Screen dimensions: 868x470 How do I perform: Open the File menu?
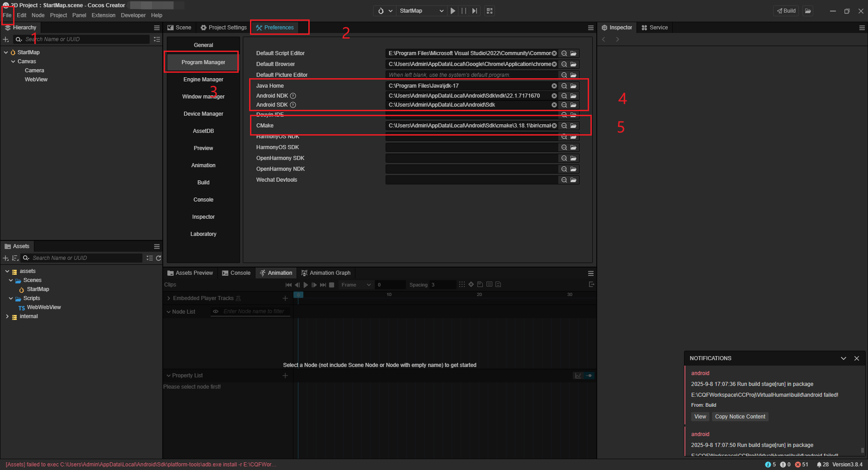coord(7,15)
